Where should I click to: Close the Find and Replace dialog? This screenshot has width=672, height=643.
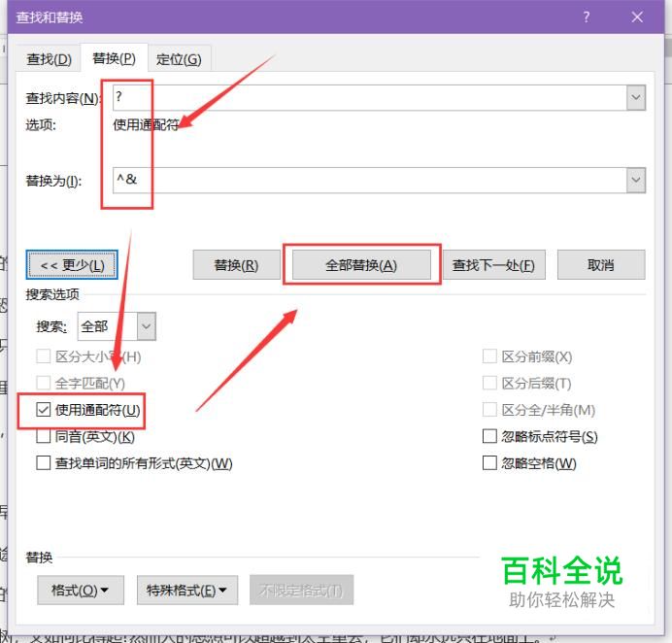[637, 17]
